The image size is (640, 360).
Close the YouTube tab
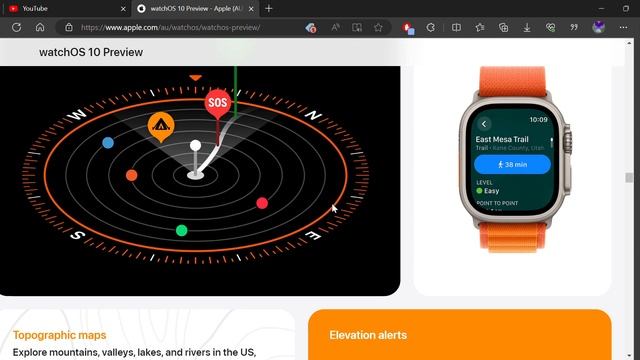click(123, 9)
